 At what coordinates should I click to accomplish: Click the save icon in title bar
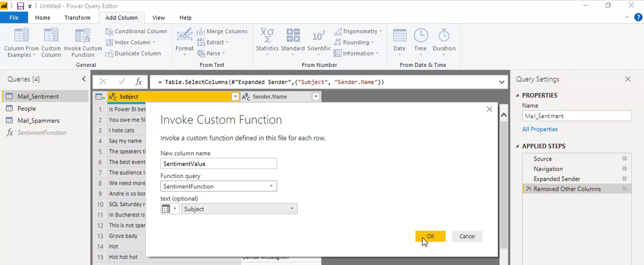[x=20, y=6]
